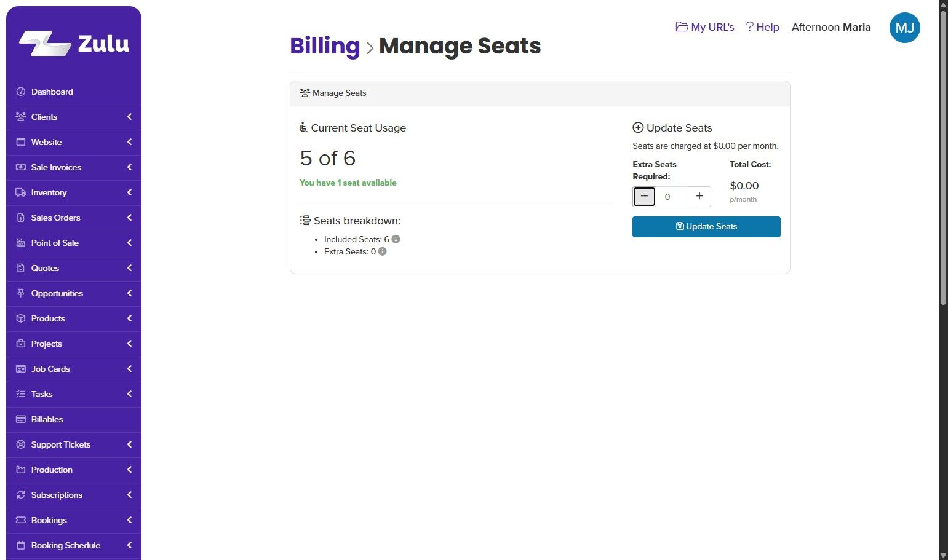This screenshot has height=560, width=948.
Task: Click info icon beside Included Seats
Action: click(x=396, y=239)
